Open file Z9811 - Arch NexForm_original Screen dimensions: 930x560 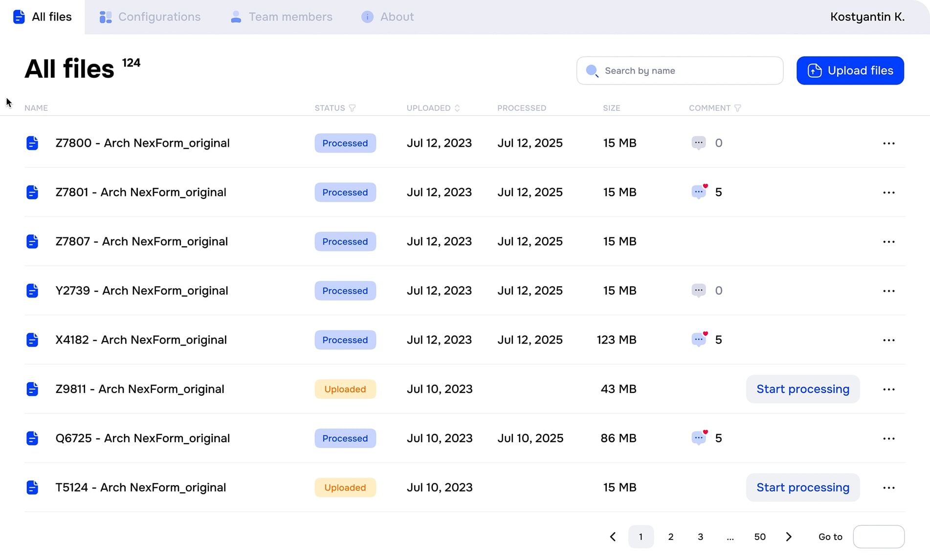[x=140, y=389]
